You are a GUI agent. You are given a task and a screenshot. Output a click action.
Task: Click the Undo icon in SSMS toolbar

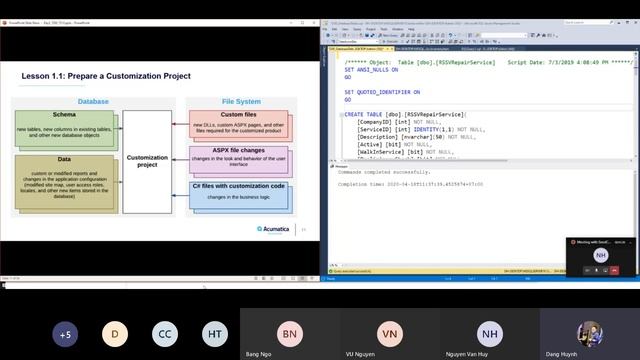450,36
